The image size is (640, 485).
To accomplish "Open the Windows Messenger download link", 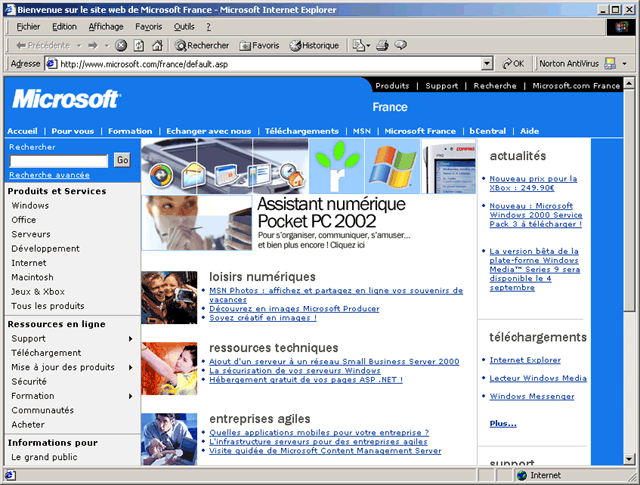I will pyautogui.click(x=532, y=396).
